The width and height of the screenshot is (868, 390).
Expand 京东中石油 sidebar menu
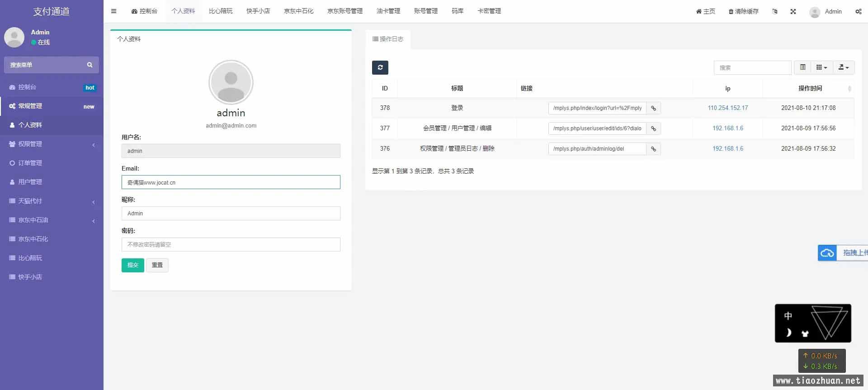pyautogui.click(x=52, y=220)
